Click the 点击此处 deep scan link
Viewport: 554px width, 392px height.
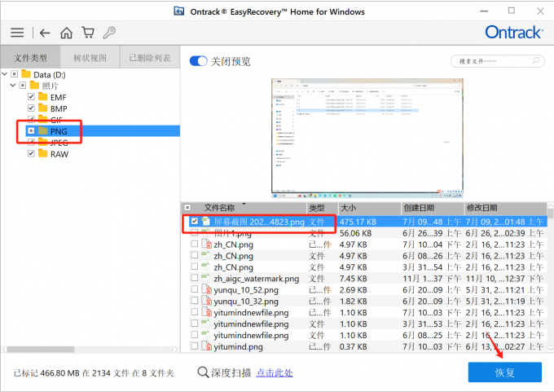[x=275, y=372]
